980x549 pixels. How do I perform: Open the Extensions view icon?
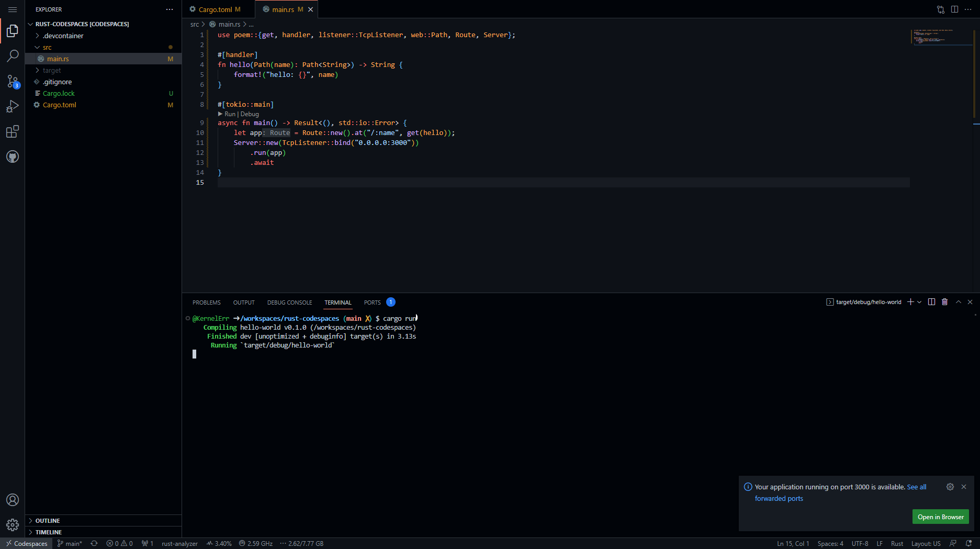13,131
